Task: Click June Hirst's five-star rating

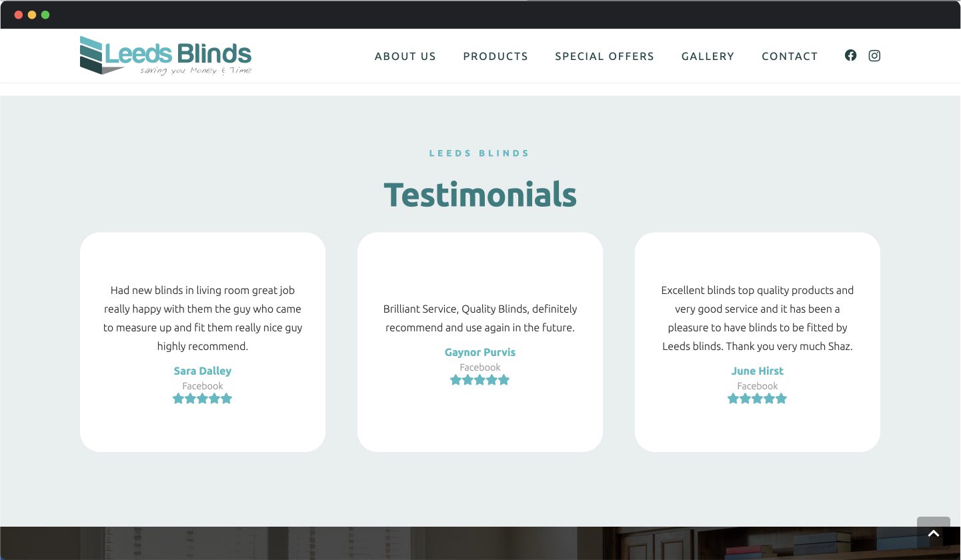Action: point(758,399)
